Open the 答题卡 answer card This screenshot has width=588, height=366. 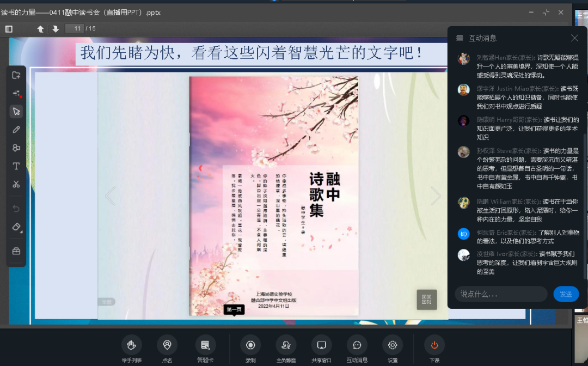pos(205,345)
